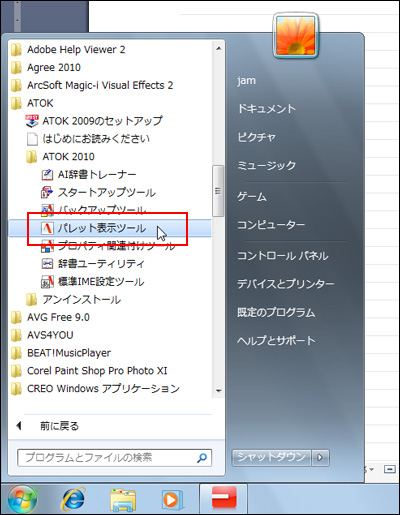The height and width of the screenshot is (515, 400).
Task: Open ドキュメント
Action: (266, 109)
